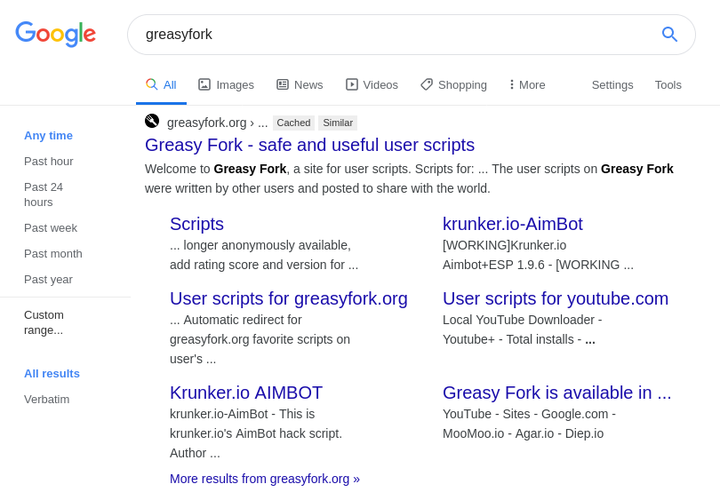Image resolution: width=720 pixels, height=500 pixels.
Task: Open the Scripts sitelink
Action: click(197, 224)
